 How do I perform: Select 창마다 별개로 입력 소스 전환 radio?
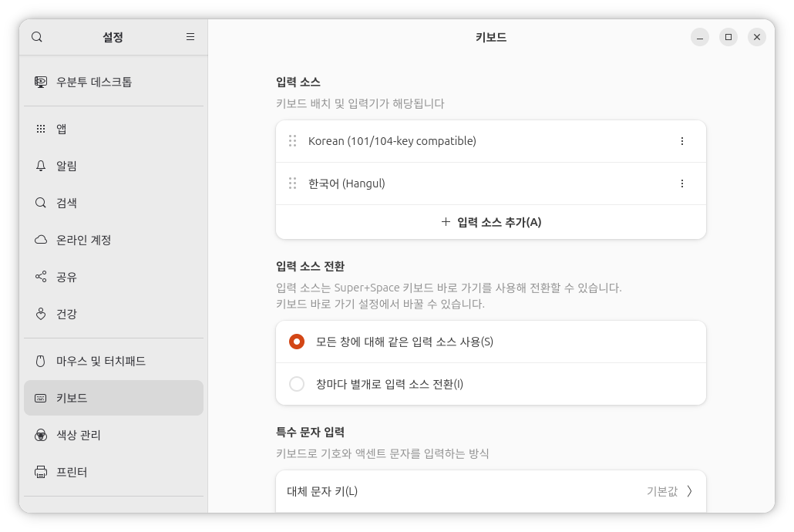point(297,384)
